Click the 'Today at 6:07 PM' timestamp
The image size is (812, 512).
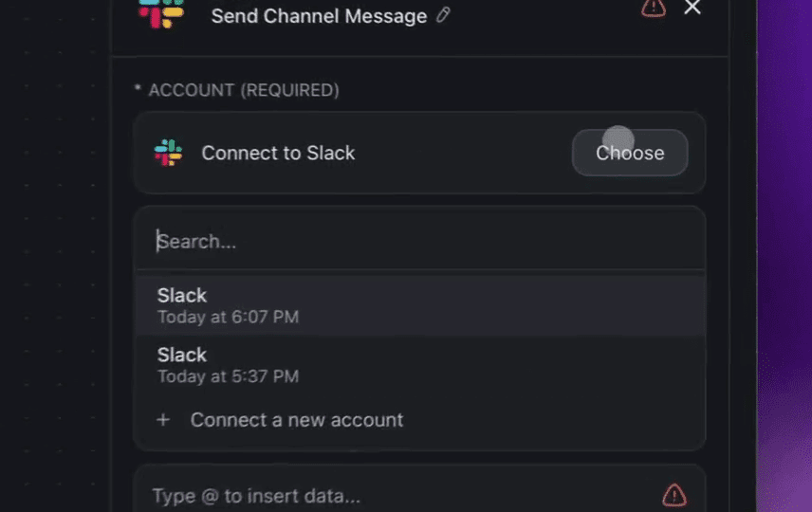click(228, 317)
